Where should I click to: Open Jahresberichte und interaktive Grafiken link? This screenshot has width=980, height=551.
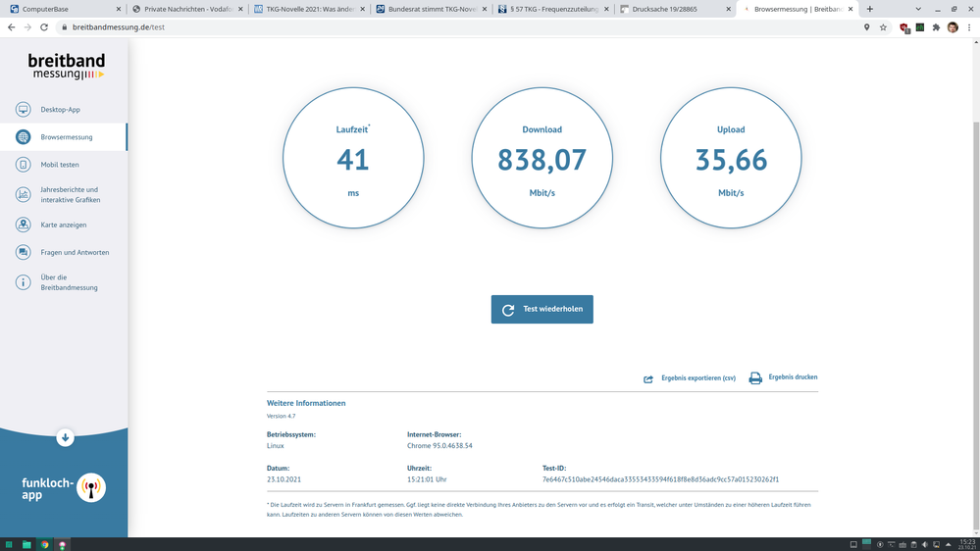click(70, 194)
